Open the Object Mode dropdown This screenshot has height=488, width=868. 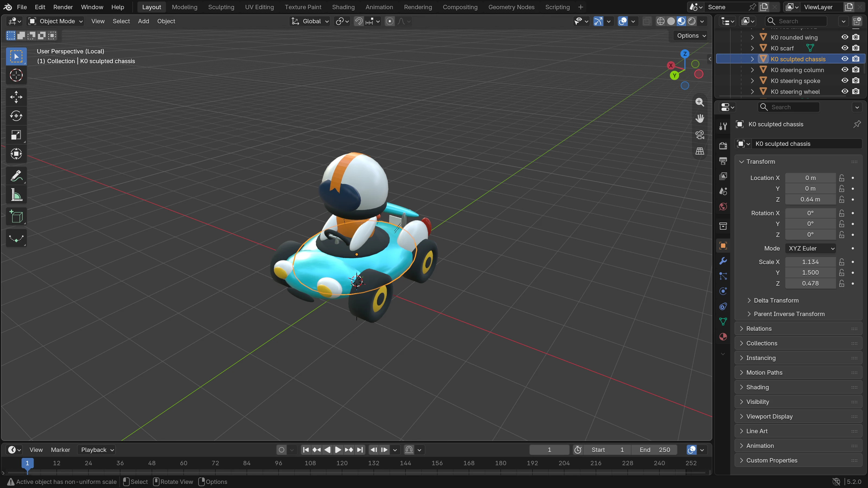coord(56,21)
